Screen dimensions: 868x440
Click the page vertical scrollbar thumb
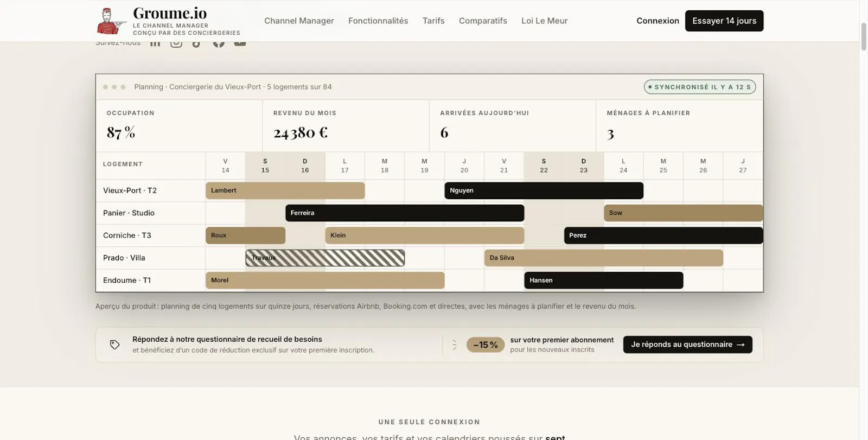864,36
